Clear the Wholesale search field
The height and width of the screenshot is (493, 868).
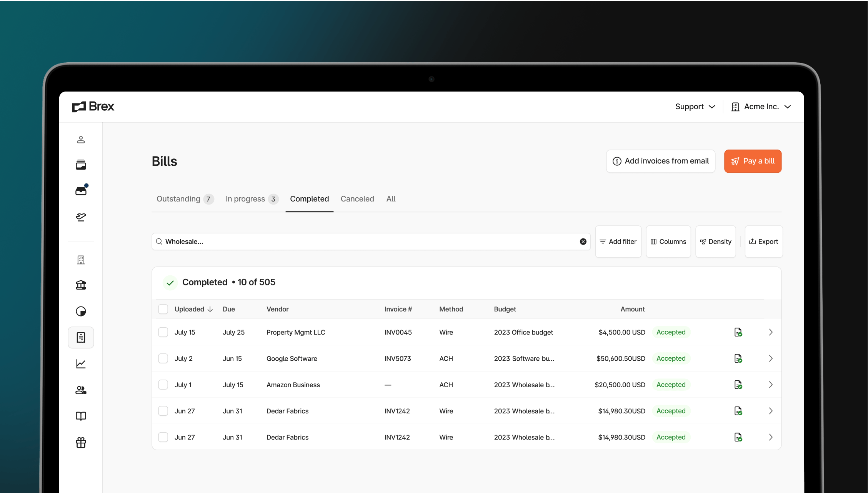coord(583,242)
